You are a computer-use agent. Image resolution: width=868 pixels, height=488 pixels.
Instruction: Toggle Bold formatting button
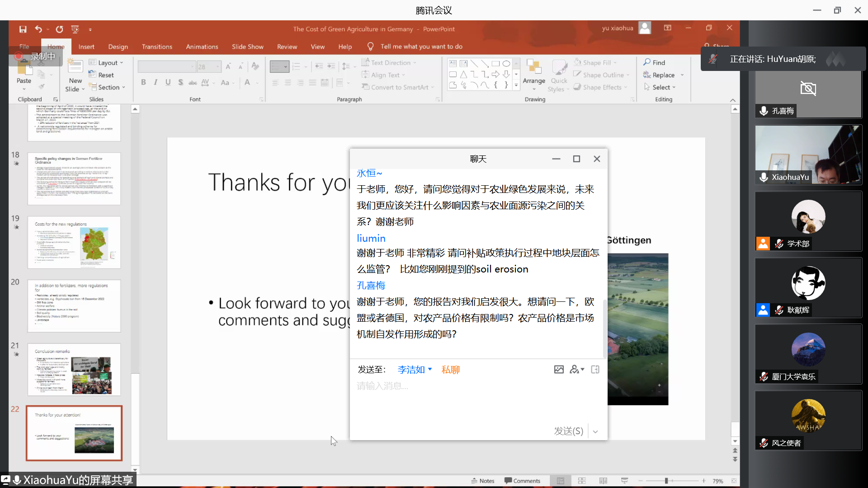(143, 82)
